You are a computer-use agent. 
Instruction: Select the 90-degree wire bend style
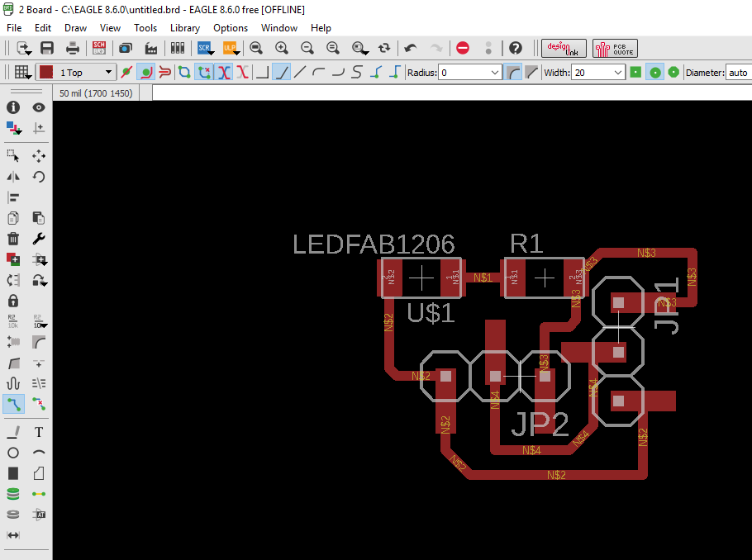pos(262,73)
